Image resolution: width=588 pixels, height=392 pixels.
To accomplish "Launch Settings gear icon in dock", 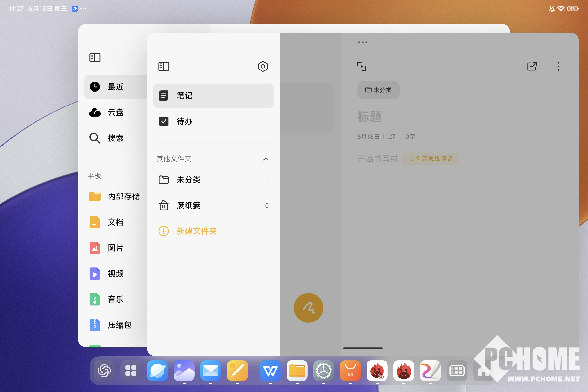I will tap(324, 371).
